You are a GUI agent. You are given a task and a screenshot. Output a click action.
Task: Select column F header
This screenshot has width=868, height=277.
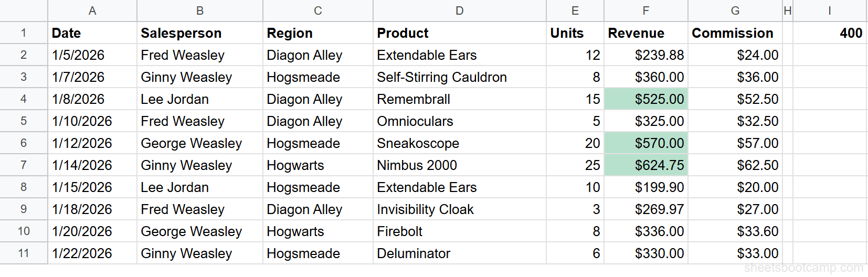pos(646,10)
